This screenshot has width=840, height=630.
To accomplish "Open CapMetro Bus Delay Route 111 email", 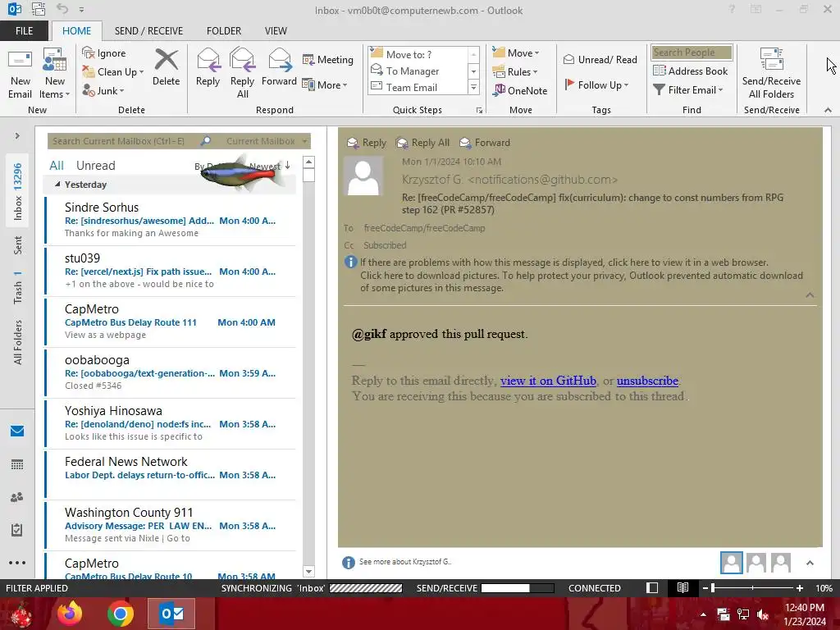I will pyautogui.click(x=171, y=322).
